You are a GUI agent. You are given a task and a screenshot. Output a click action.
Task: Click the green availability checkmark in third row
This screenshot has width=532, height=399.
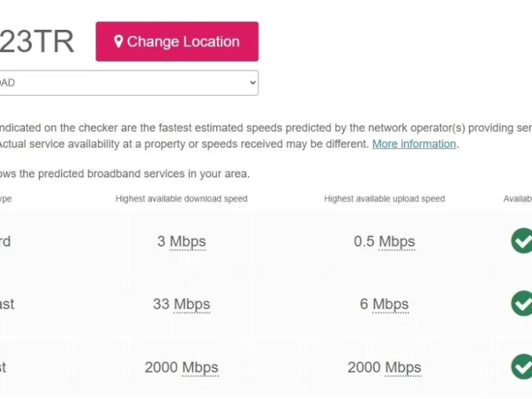click(x=522, y=366)
